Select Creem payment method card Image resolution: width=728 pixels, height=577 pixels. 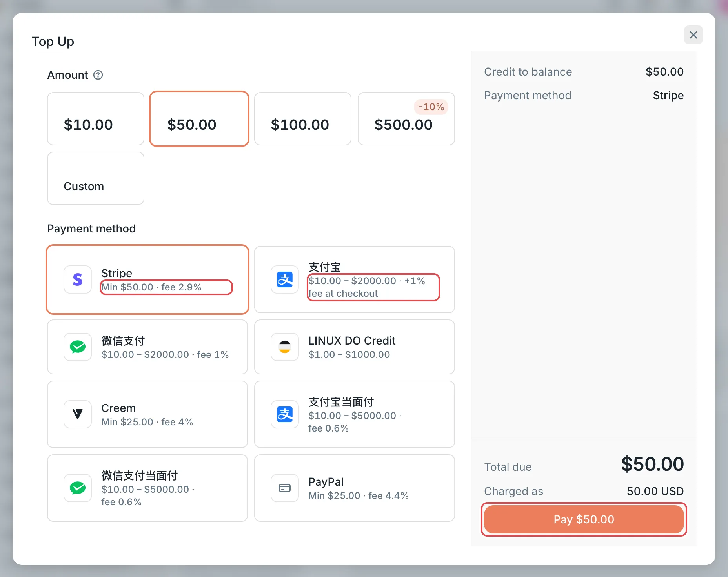point(147,414)
